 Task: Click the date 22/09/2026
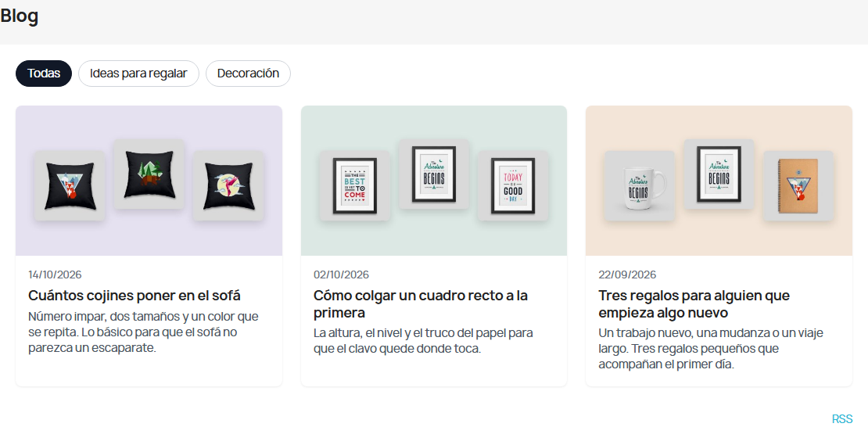click(x=627, y=275)
